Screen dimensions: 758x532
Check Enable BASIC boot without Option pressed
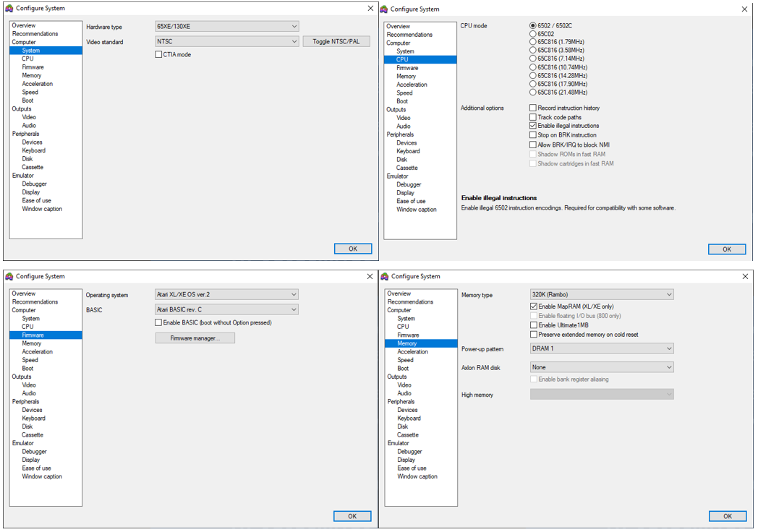click(158, 322)
